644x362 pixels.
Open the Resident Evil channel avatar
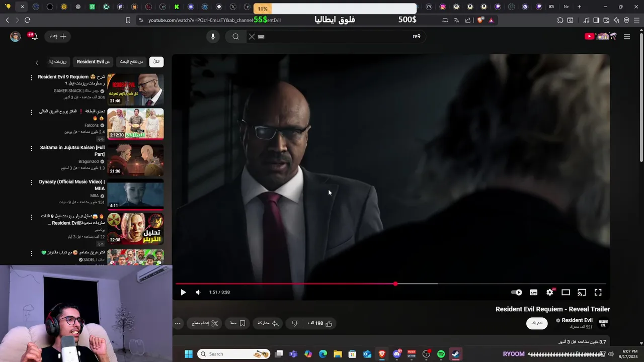604,323
